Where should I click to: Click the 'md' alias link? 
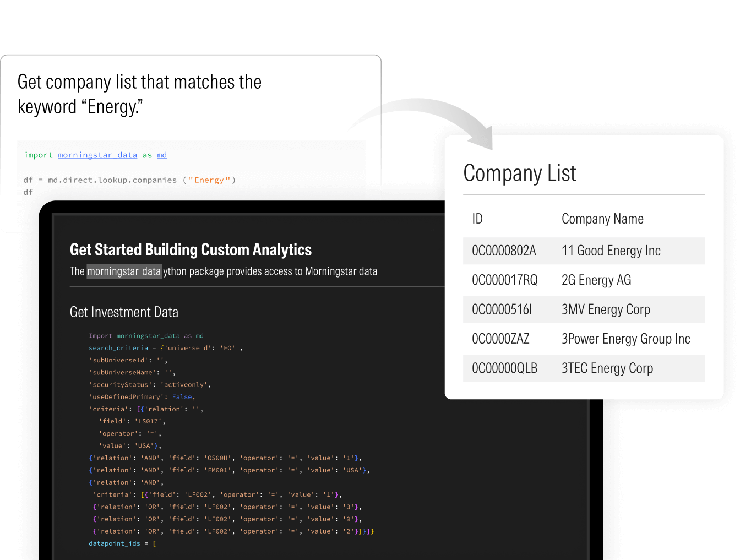162,155
